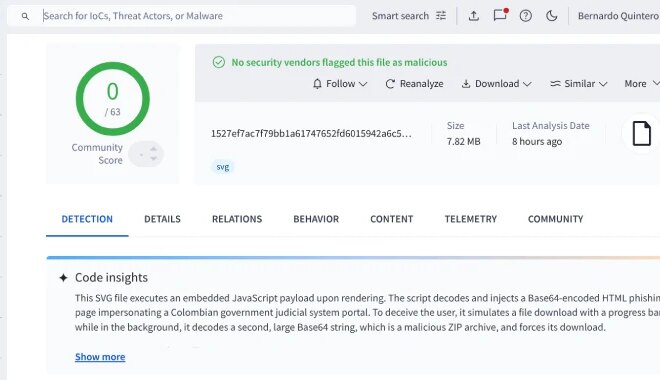Switch to the CONTENT tab
The height and width of the screenshot is (380, 660).
pyautogui.click(x=391, y=219)
